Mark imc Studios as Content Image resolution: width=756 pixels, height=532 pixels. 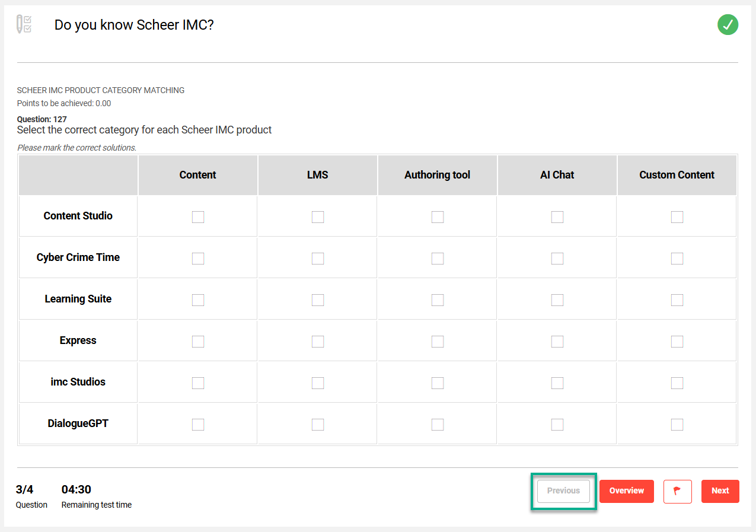click(x=198, y=383)
